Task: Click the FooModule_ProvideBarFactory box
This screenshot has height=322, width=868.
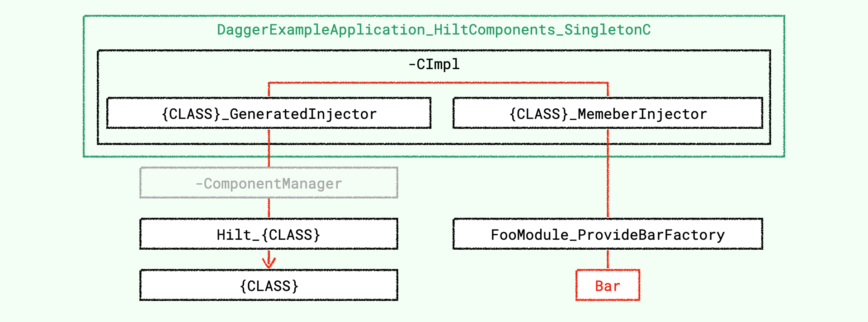Action: 608,234
